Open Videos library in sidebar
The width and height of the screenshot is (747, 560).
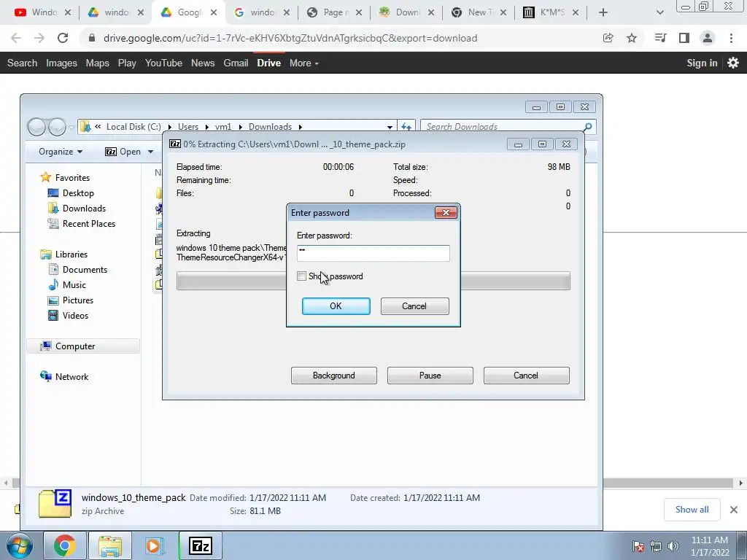click(68, 315)
